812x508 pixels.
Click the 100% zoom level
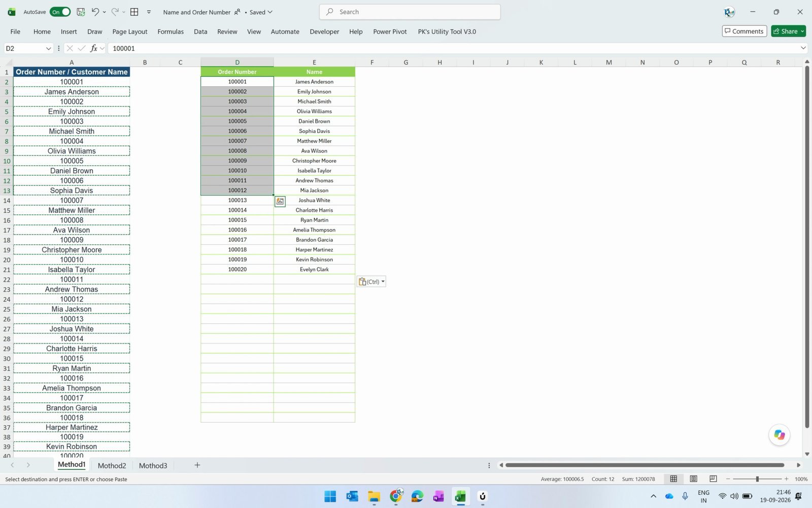pyautogui.click(x=801, y=479)
